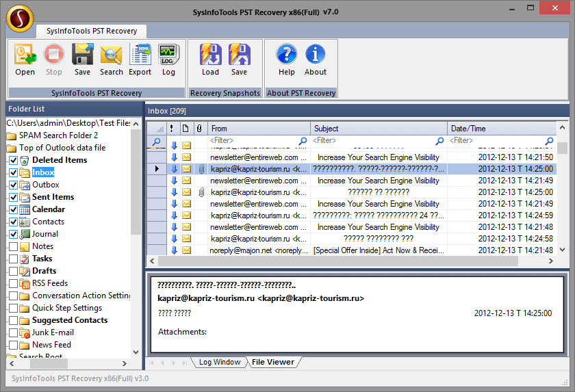Click the Export toolbar icon
This screenshot has height=392, width=575.
point(140,60)
